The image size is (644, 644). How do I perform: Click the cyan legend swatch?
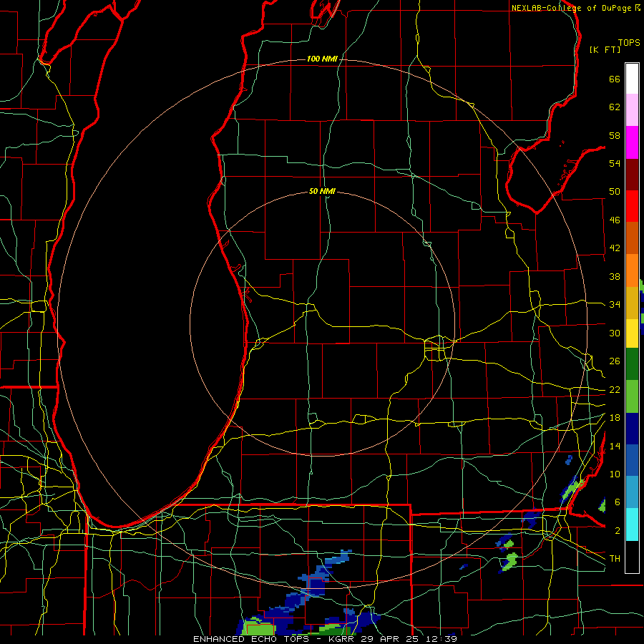632,525
